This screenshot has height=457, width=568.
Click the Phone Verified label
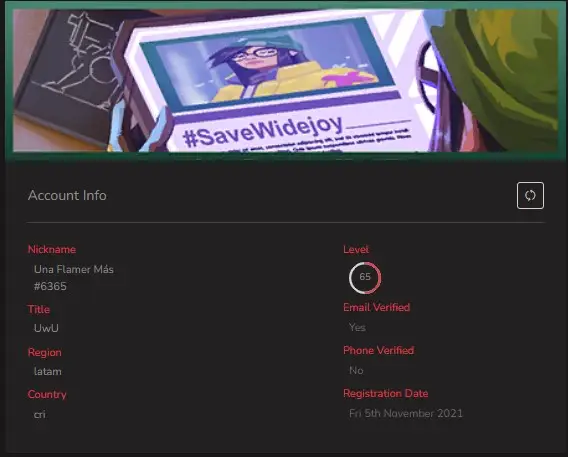379,351
